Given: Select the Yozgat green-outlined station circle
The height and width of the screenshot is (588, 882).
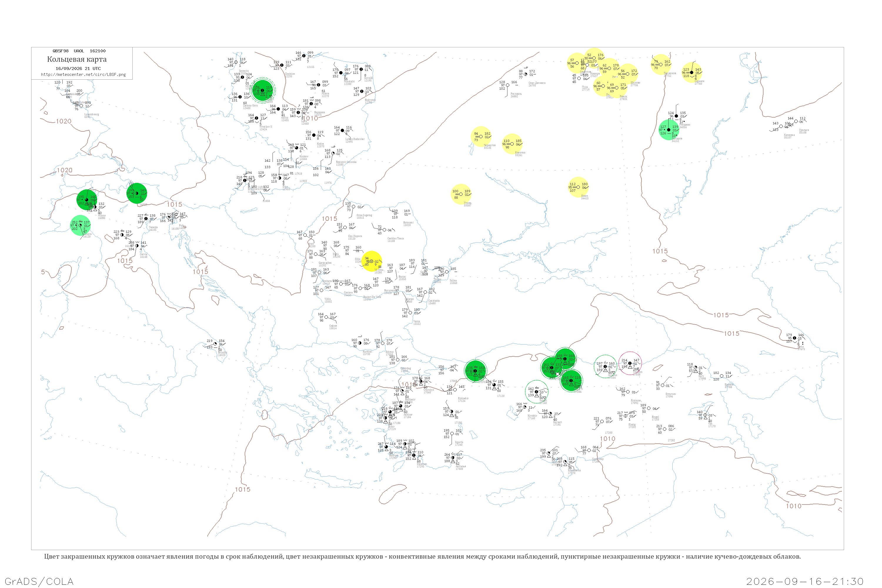Looking at the screenshot, I should pyautogui.click(x=537, y=392).
